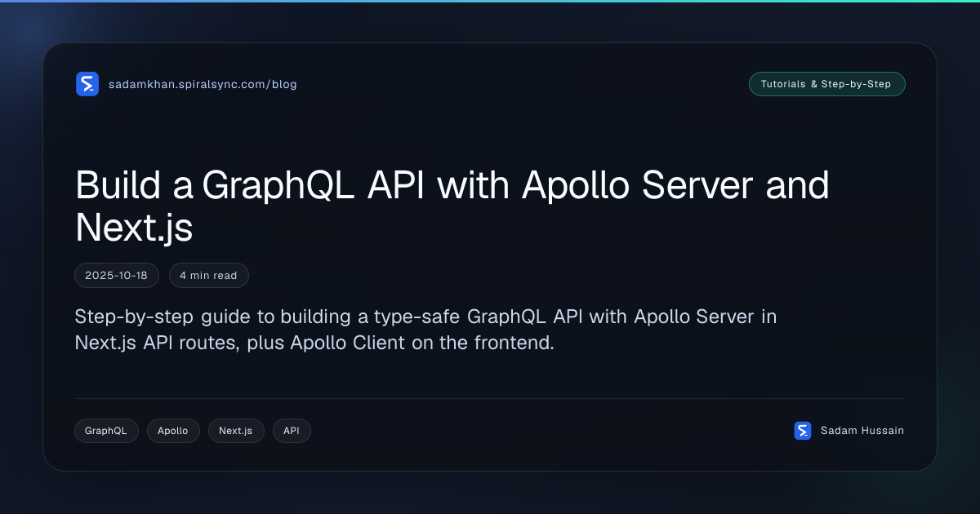
Task: Open the sadamkhan.spiralsync.com/blog link
Action: 203,84
